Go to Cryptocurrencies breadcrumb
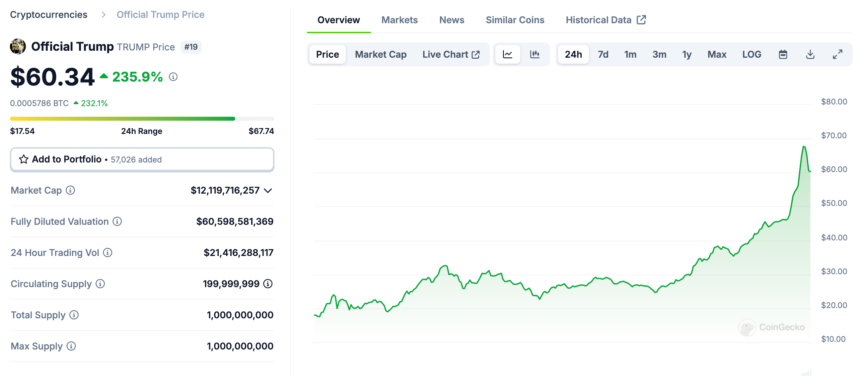Screen dimensions: 868x376 coord(48,15)
